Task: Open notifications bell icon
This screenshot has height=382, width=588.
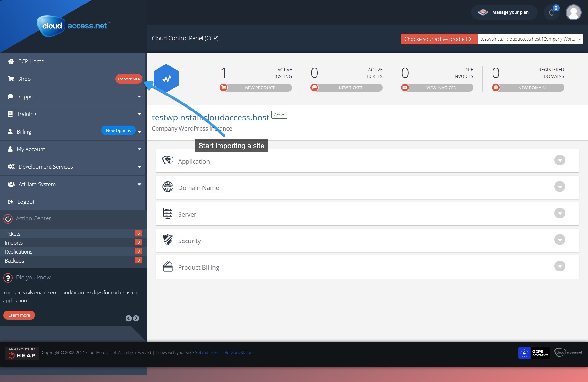Action: [x=552, y=12]
